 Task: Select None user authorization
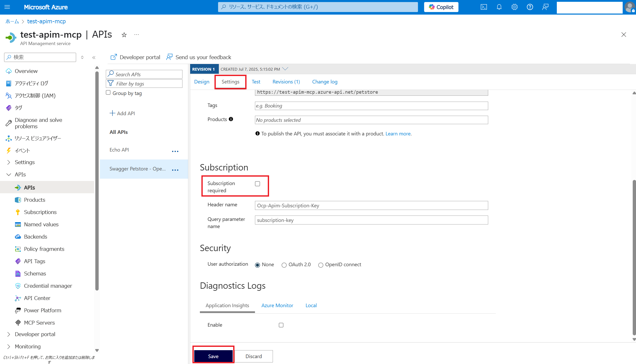click(258, 265)
